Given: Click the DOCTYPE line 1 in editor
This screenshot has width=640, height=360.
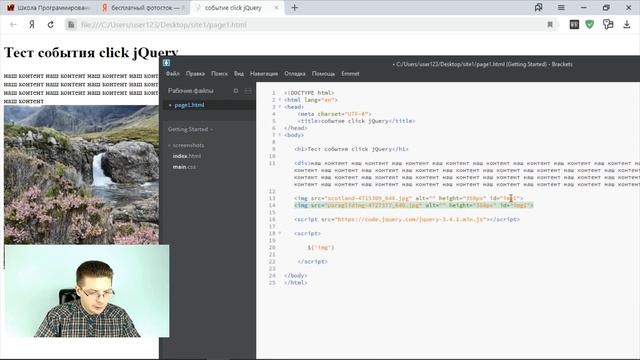Looking at the screenshot, I should (309, 93).
